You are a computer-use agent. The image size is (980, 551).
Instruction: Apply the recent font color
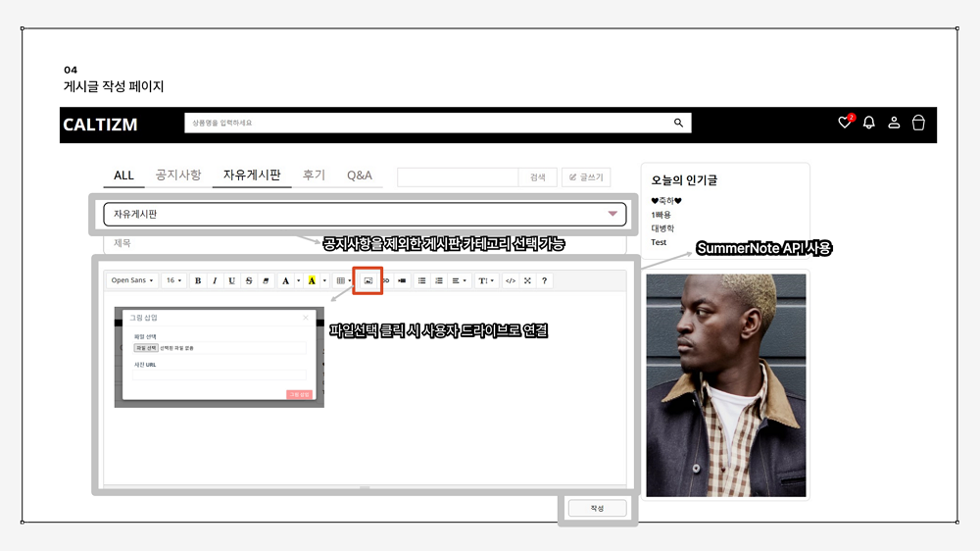(x=285, y=280)
